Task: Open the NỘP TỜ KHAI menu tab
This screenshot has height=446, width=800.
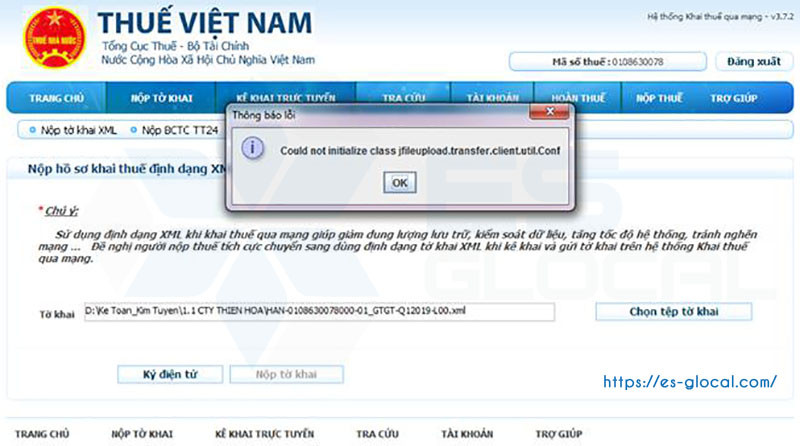Action: coord(161,98)
